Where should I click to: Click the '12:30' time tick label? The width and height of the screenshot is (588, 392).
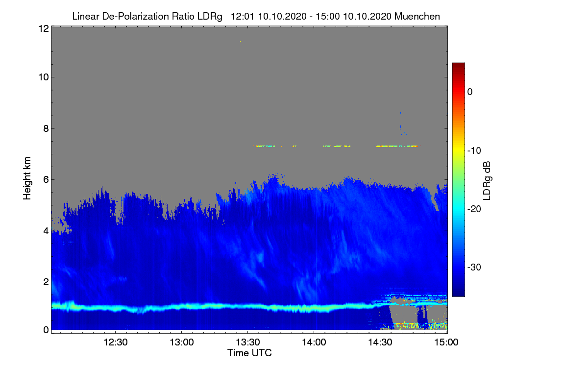click(x=116, y=342)
